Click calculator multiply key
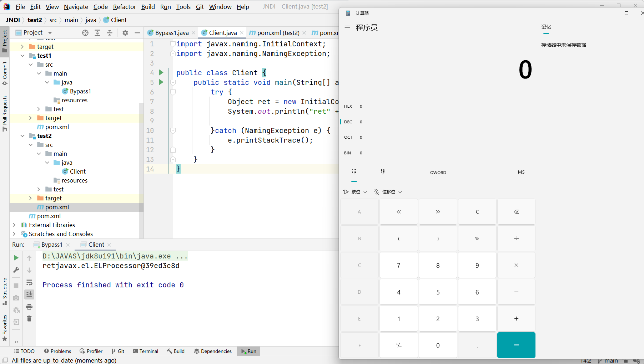This screenshot has height=364, width=644. tap(516, 265)
